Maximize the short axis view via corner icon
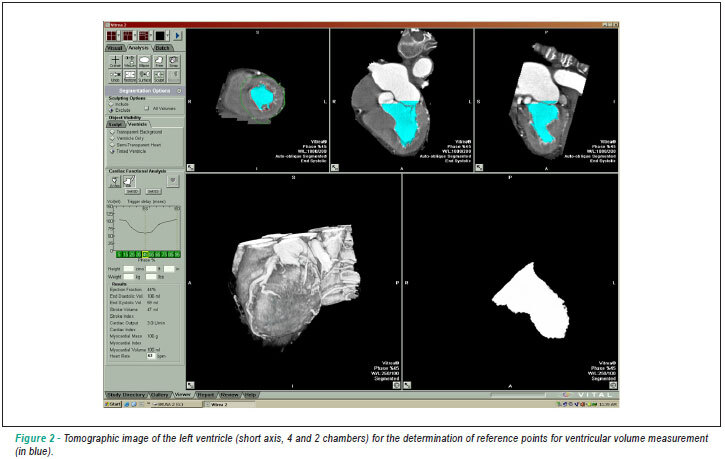This screenshot has height=459, width=725. [190, 167]
